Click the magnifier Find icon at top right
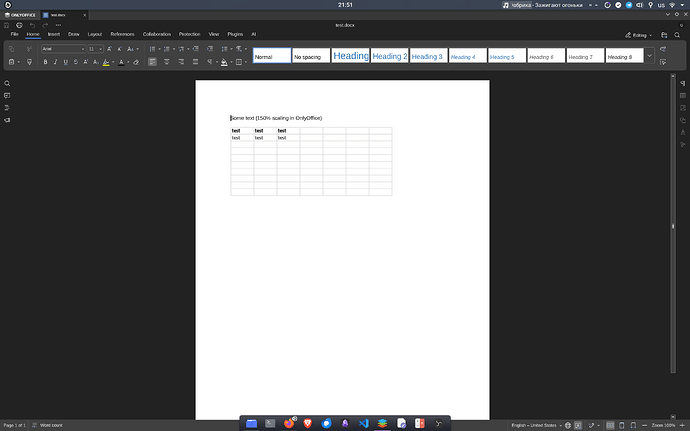The width and height of the screenshot is (690, 431). coord(677,35)
